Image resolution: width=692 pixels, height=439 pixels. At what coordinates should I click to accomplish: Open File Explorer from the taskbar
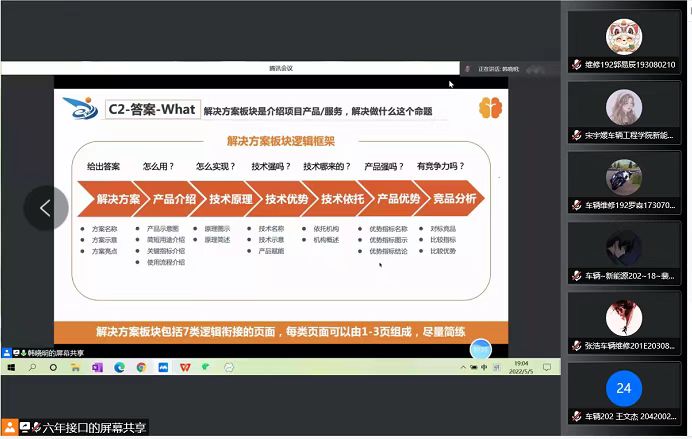coord(76,367)
